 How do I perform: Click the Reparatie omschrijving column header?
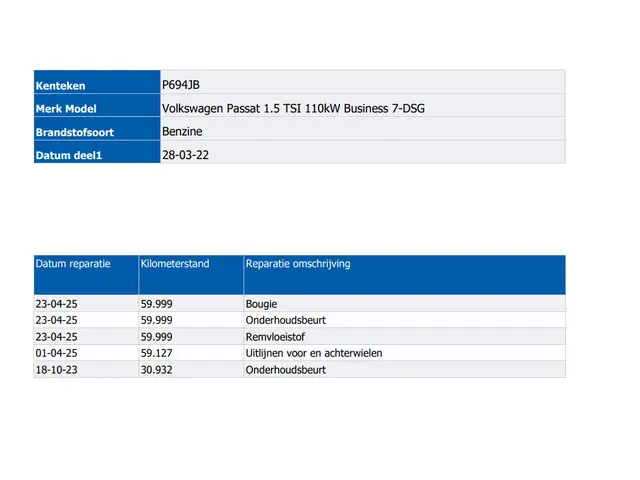click(x=297, y=264)
